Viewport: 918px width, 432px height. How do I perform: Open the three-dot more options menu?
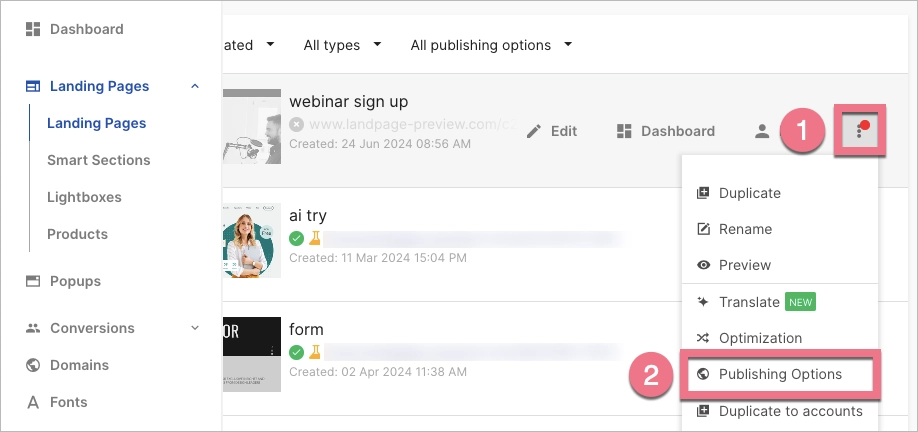(x=859, y=131)
